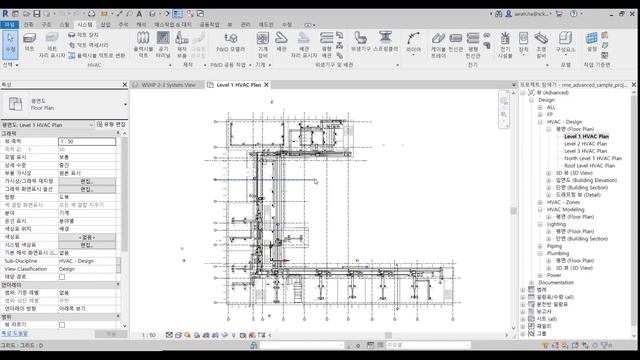Click Edit Type button in Properties
The image size is (640, 360).
coord(111,124)
